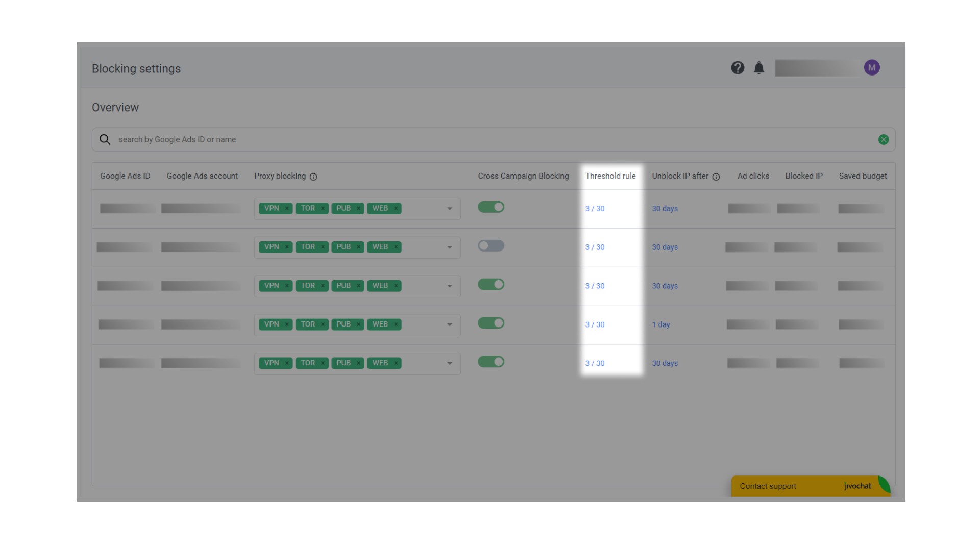Expand proxy blocking dropdown in third row
Viewport: 980px width, 551px height.
(x=450, y=286)
